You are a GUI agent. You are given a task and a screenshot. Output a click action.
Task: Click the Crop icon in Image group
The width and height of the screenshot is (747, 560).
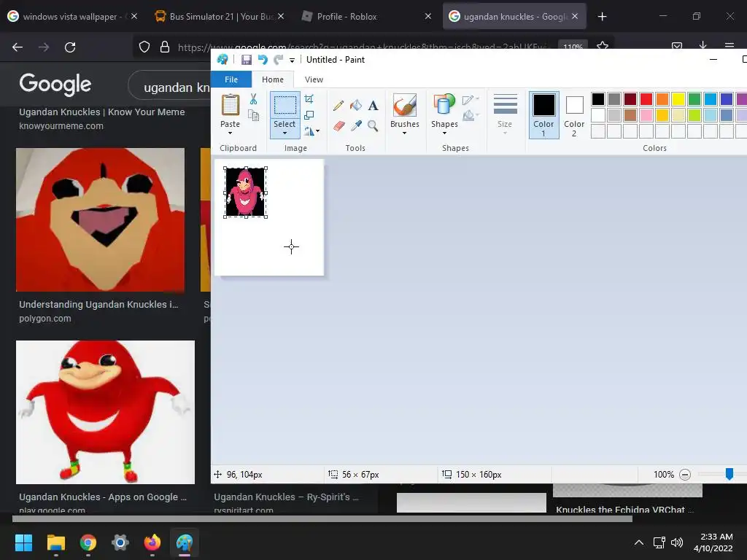coord(309,99)
